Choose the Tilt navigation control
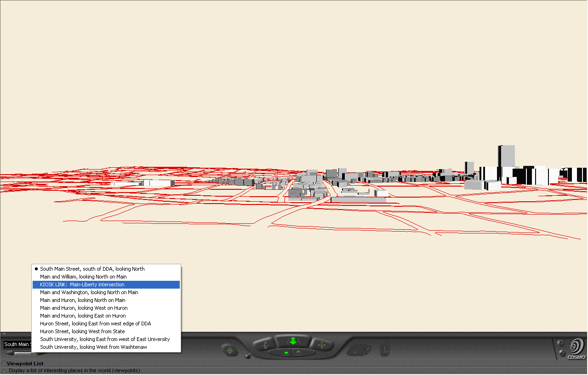Viewport: 588px width, 375px height. (x=265, y=344)
